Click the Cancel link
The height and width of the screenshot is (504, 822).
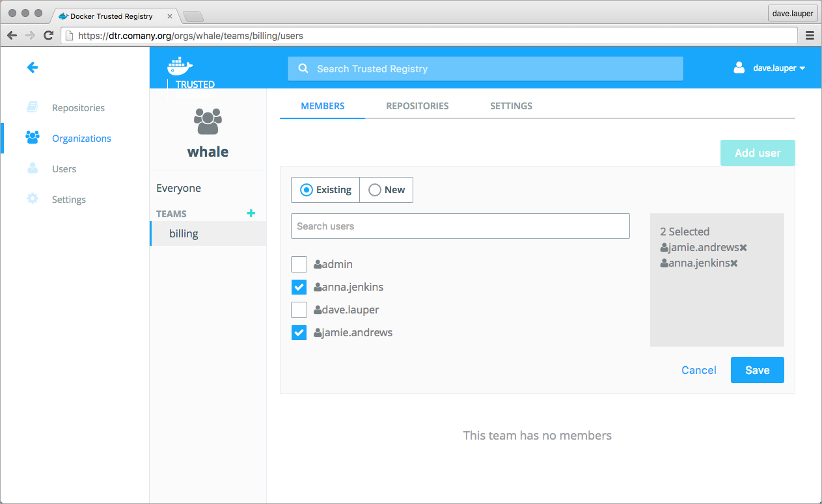click(698, 370)
